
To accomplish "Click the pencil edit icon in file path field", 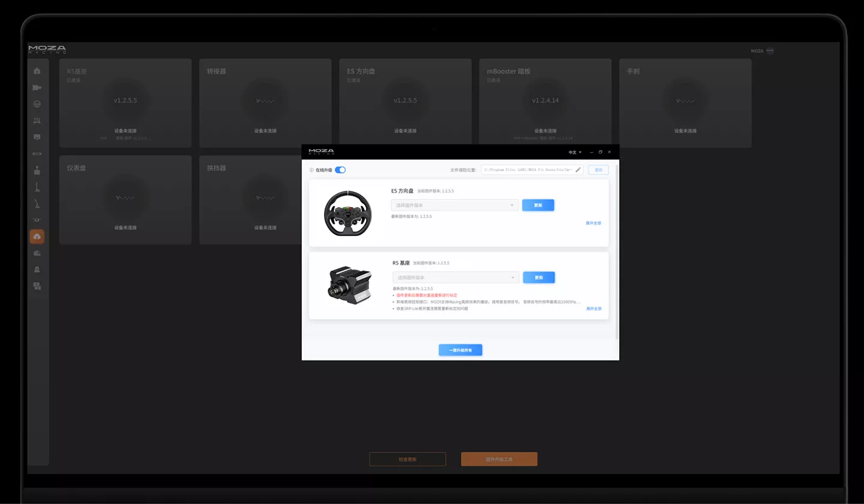I will pos(578,170).
